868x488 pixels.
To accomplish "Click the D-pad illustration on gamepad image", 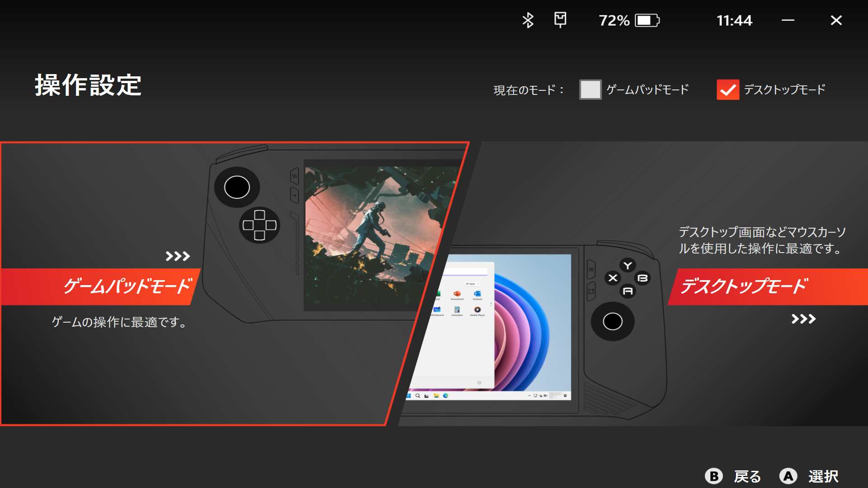I will [x=259, y=225].
